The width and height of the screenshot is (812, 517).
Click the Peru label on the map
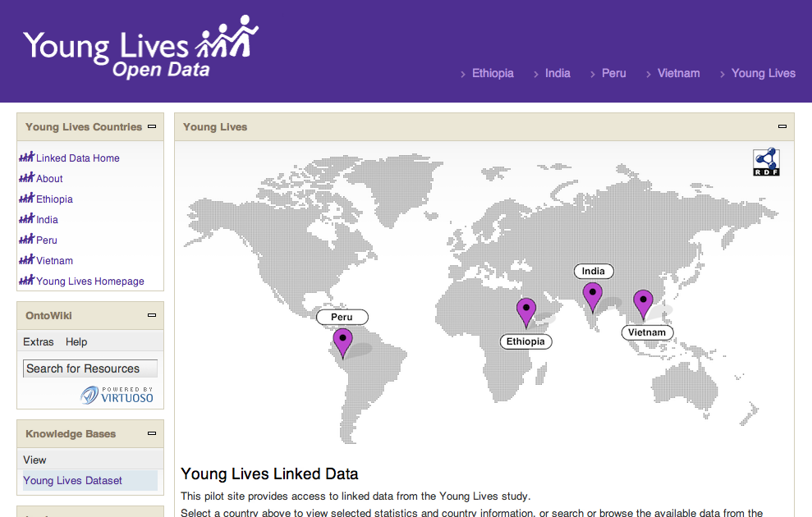coord(342,317)
